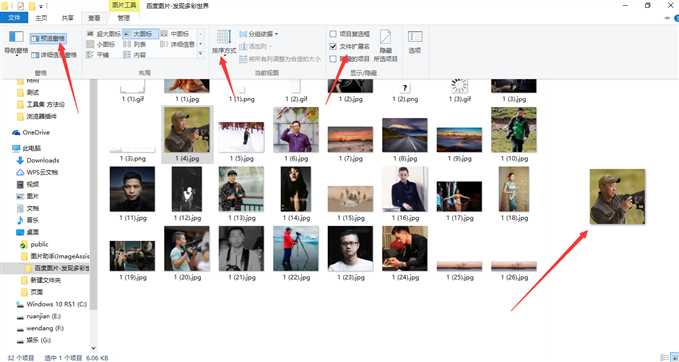The width and height of the screenshot is (679, 362).
Task: Select Small icons (小图标) layout
Action: coord(101,44)
